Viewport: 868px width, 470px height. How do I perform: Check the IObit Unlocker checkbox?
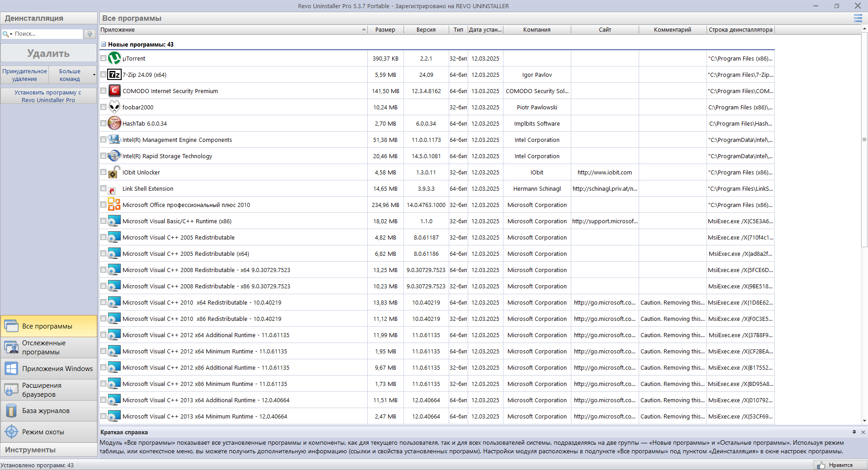(x=104, y=172)
